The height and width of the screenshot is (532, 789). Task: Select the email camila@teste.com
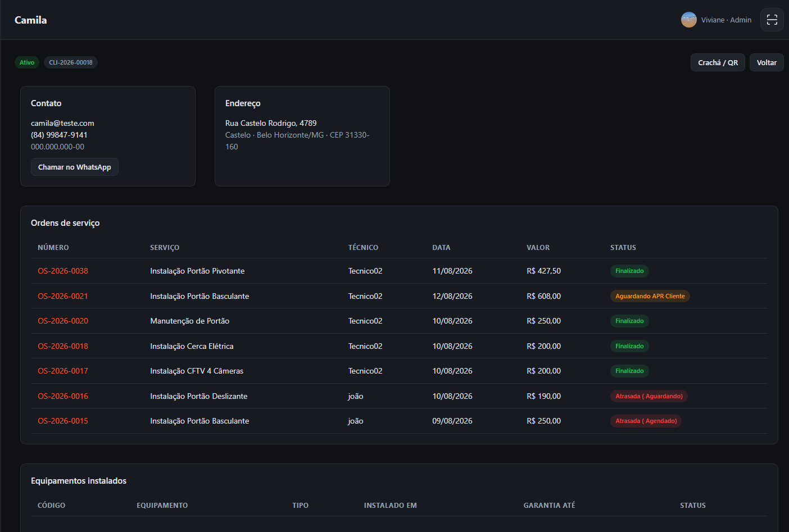[x=62, y=123]
